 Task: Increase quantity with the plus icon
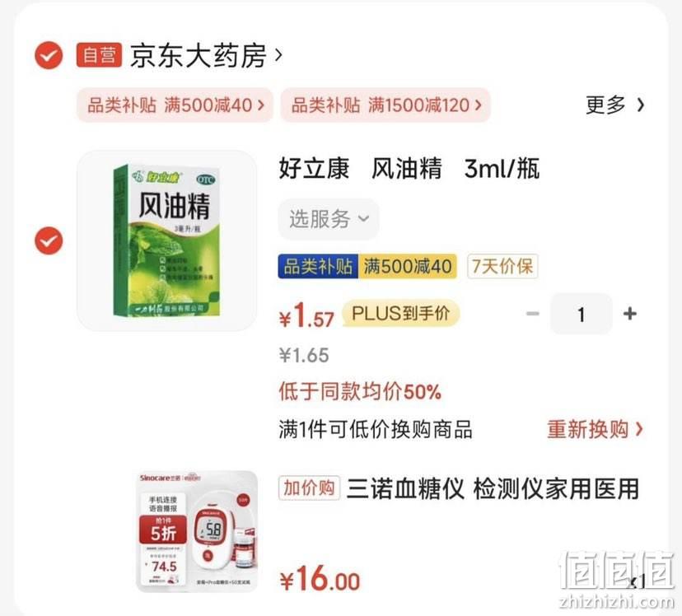point(630,314)
